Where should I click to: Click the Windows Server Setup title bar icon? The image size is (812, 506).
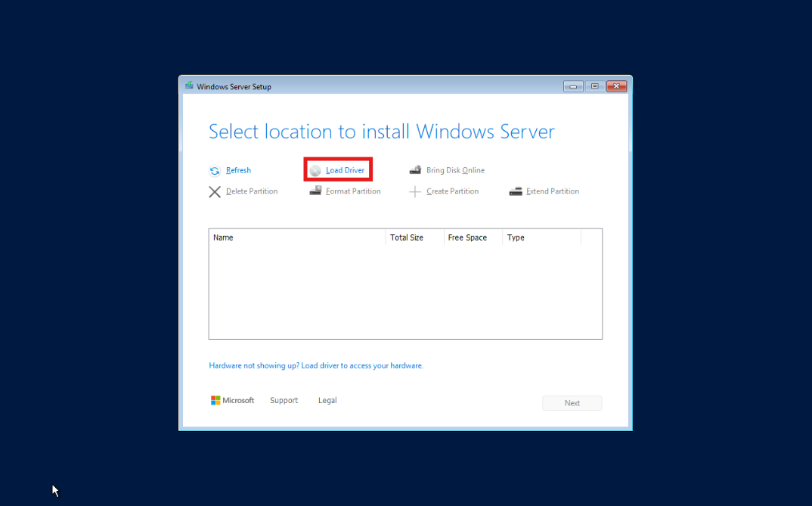(x=189, y=85)
